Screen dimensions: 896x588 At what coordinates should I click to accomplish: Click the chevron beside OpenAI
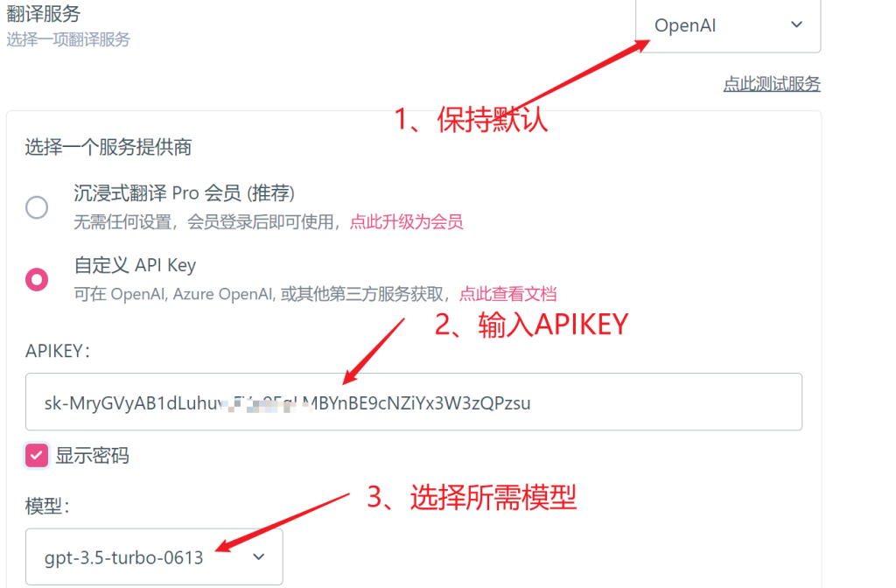(x=796, y=24)
